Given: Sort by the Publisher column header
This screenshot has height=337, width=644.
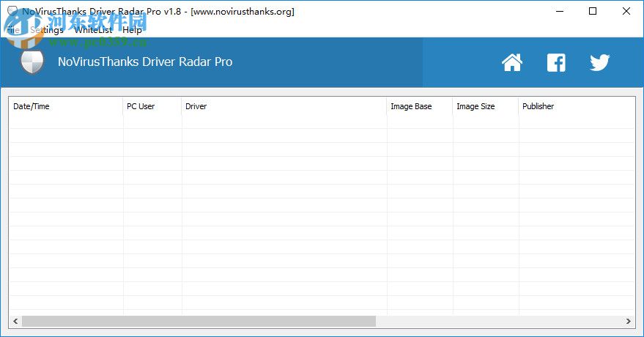Looking at the screenshot, I should pos(577,106).
